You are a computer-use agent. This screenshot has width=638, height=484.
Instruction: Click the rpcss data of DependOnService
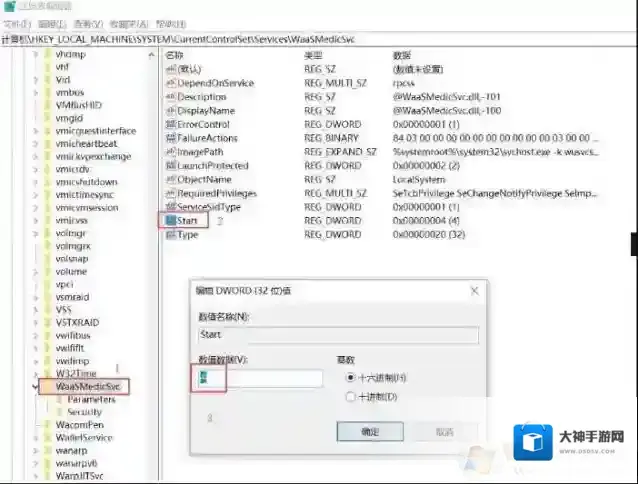(404, 83)
